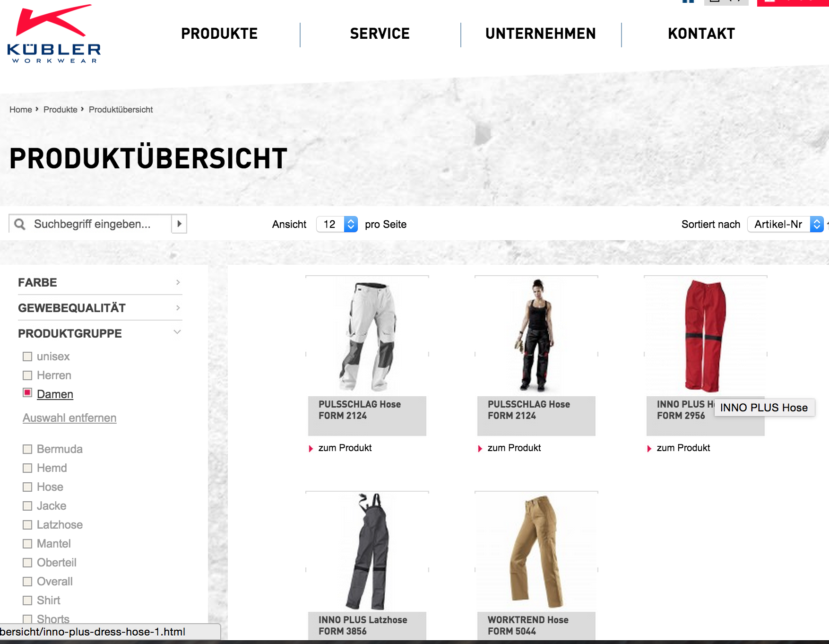
Task: Open the red INNO PLUS Hose image
Action: 705,336
